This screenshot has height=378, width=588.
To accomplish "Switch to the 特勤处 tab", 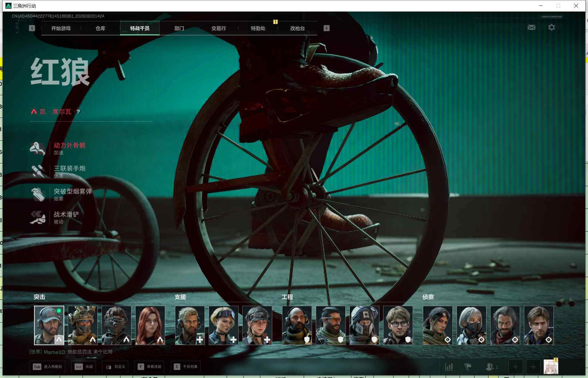I will [258, 28].
